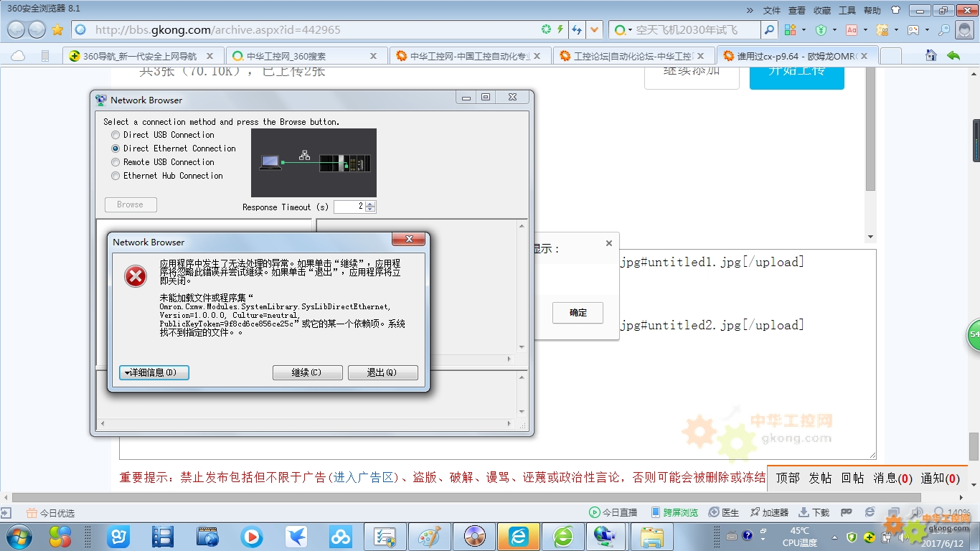Image resolution: width=980 pixels, height=551 pixels.
Task: Click 退出(Q) button in error dialog
Action: [382, 372]
